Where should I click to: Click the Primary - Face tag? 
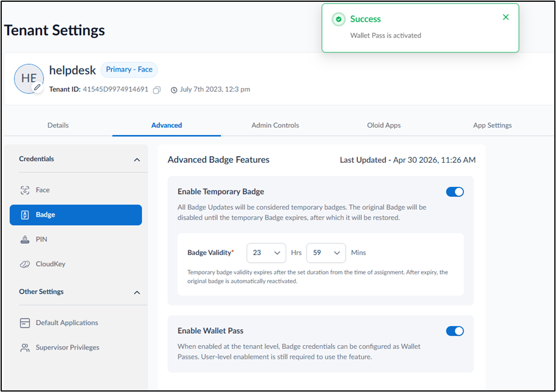[x=129, y=69]
